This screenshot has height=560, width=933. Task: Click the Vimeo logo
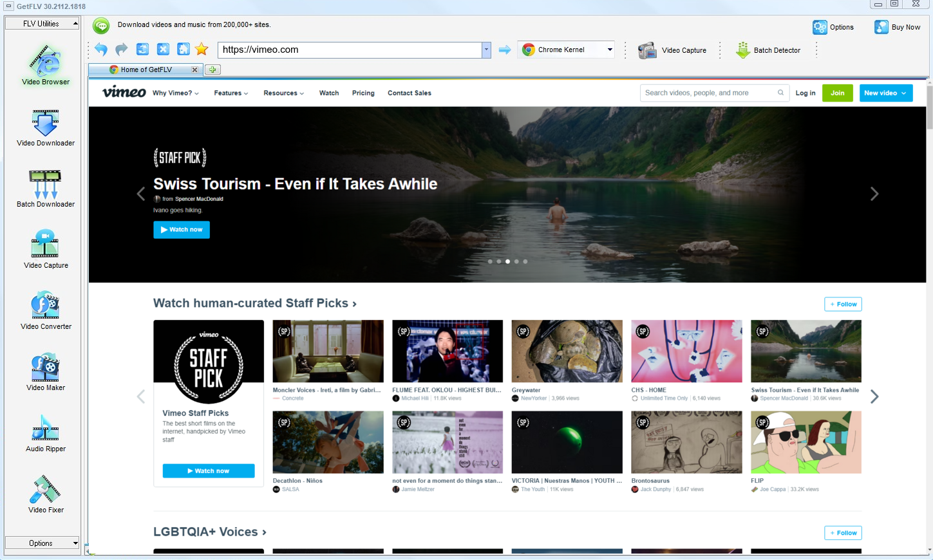point(124,93)
